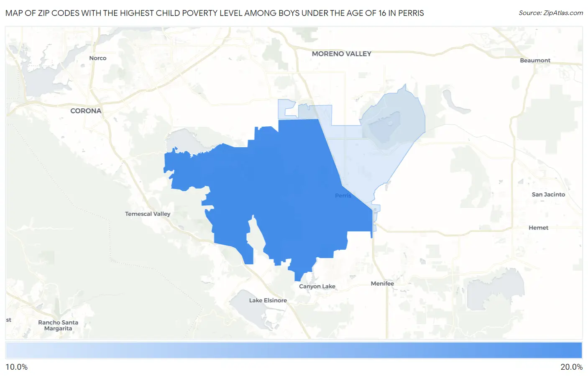The image size is (588, 376).
Task: Click the Lake Elsinore map label
Action: (268, 300)
